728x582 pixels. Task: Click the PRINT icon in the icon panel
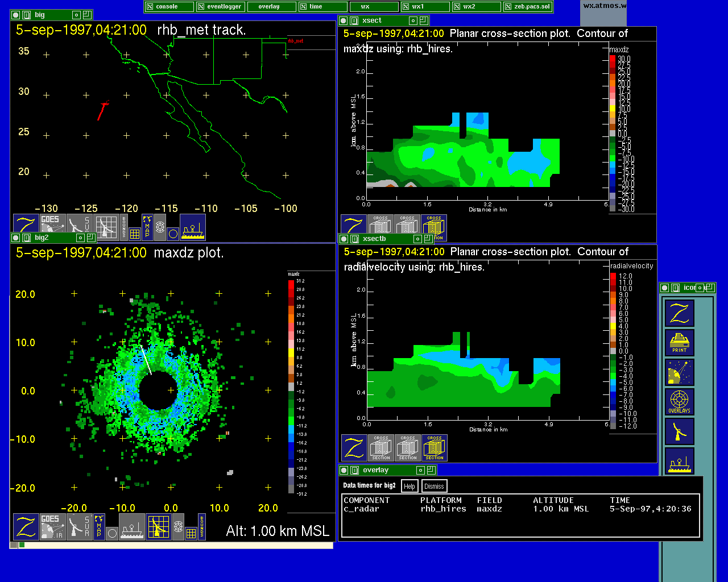[679, 343]
